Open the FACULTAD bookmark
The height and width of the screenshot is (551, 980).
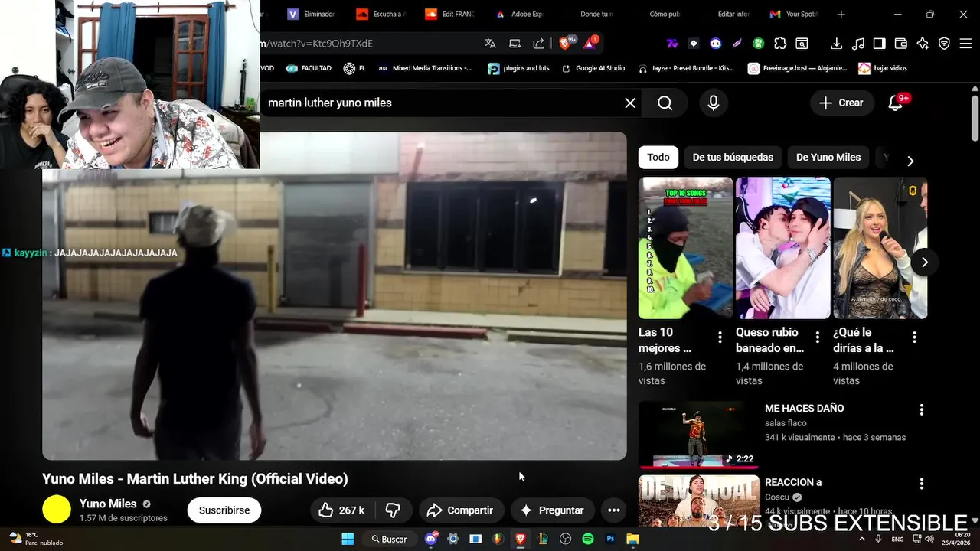pos(309,68)
